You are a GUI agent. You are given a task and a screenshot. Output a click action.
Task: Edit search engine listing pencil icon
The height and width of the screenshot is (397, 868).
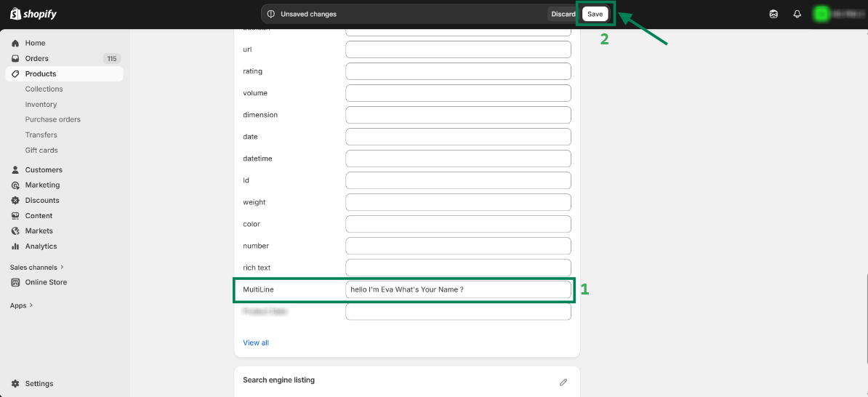coord(563,382)
